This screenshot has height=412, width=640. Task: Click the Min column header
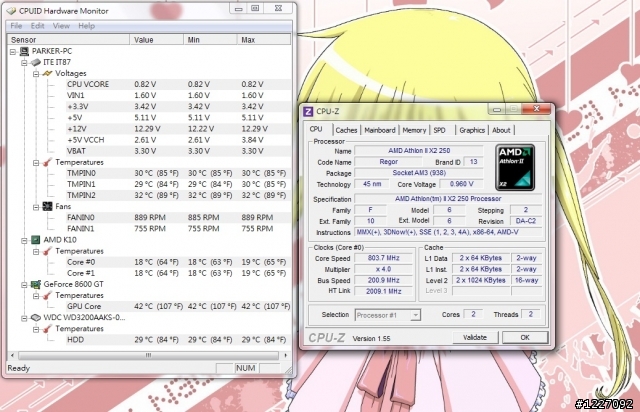point(210,40)
